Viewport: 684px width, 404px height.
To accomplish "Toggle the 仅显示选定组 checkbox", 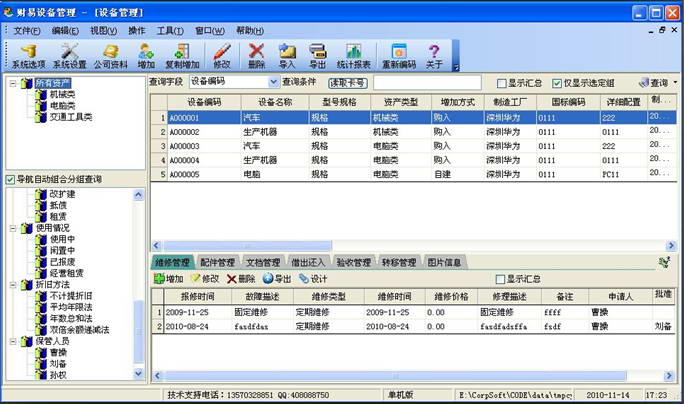I will (557, 83).
